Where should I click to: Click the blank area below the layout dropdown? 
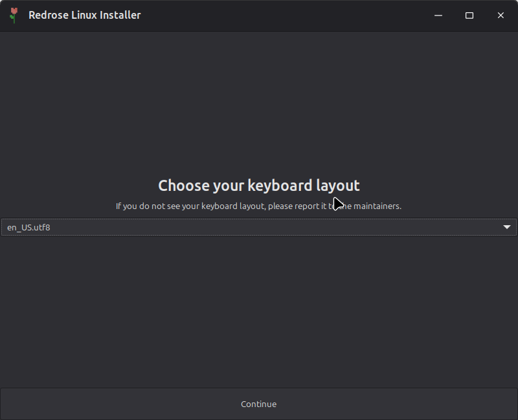click(259, 311)
